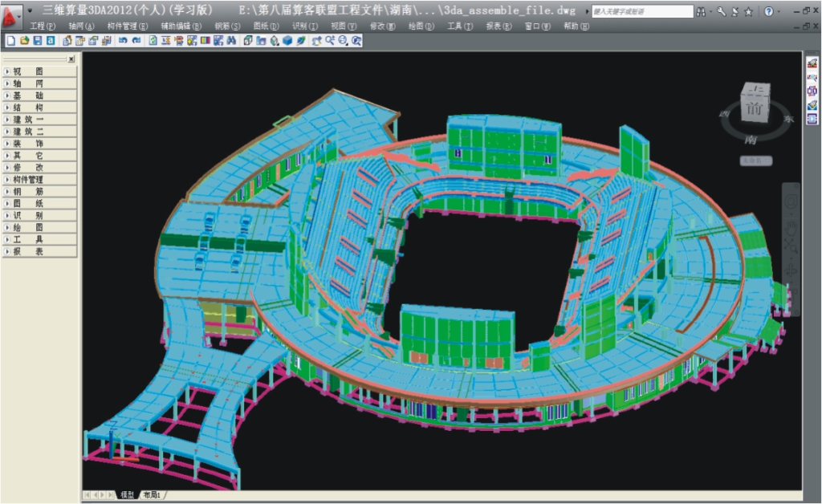This screenshot has width=822, height=504.
Task: Click the Undo arrow icon
Action: [123, 40]
